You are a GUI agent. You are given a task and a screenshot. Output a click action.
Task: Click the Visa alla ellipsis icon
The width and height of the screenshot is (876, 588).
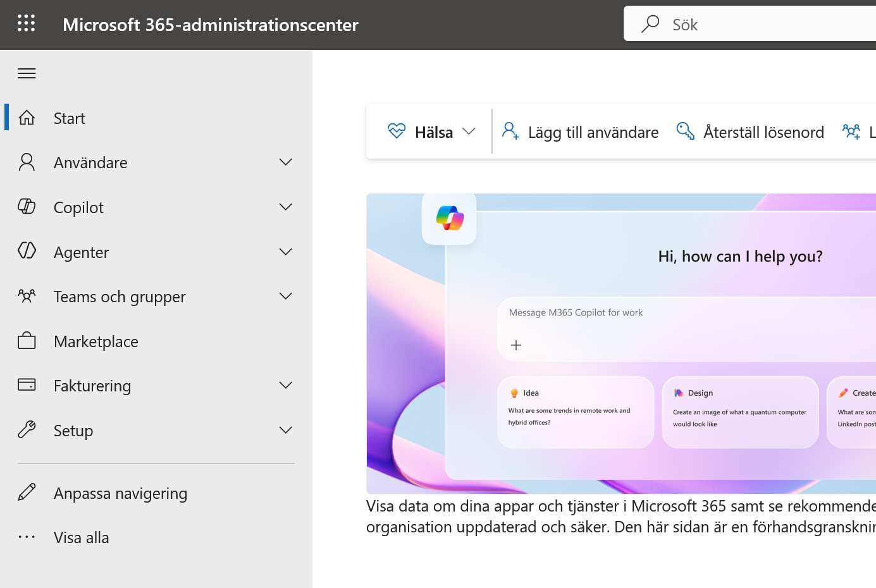click(27, 537)
